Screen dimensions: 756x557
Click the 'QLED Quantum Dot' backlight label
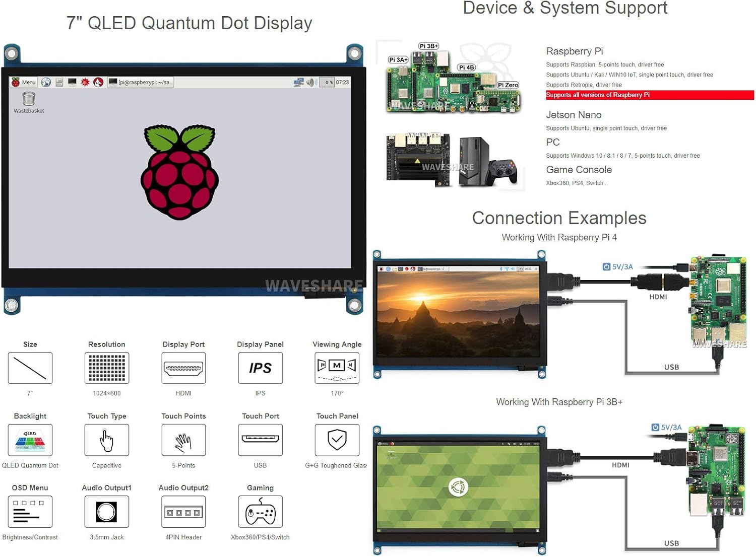tap(30, 466)
